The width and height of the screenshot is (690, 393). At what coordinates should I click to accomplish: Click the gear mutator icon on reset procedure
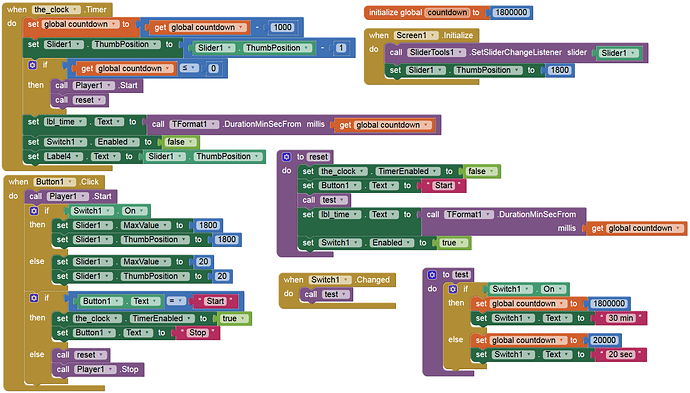point(286,157)
